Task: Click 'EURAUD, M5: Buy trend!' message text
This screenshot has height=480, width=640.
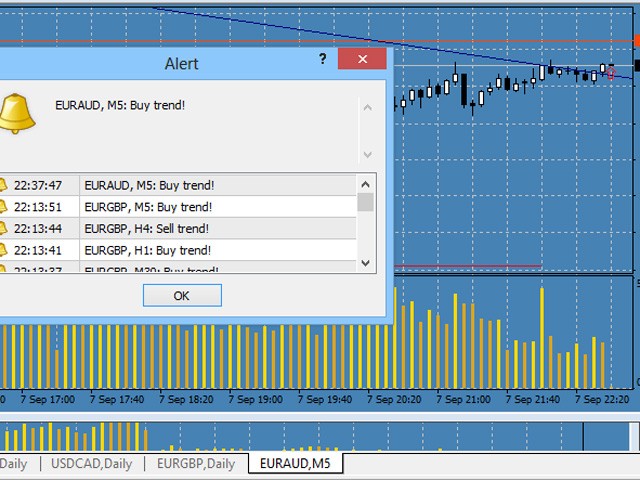Action: point(120,105)
